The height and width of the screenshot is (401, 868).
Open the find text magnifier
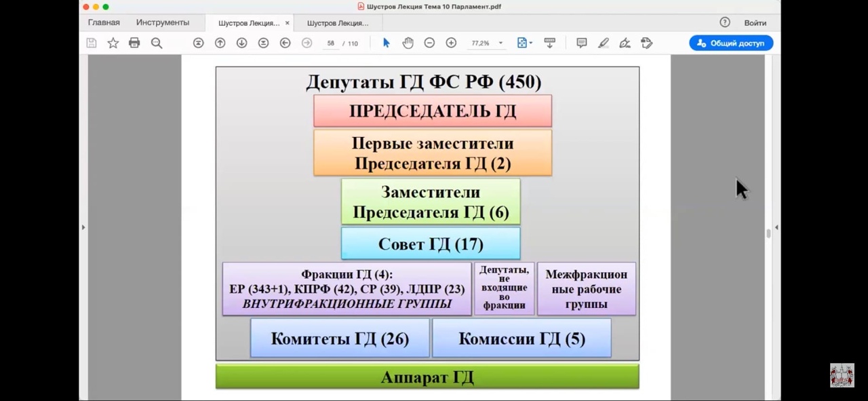pos(157,43)
